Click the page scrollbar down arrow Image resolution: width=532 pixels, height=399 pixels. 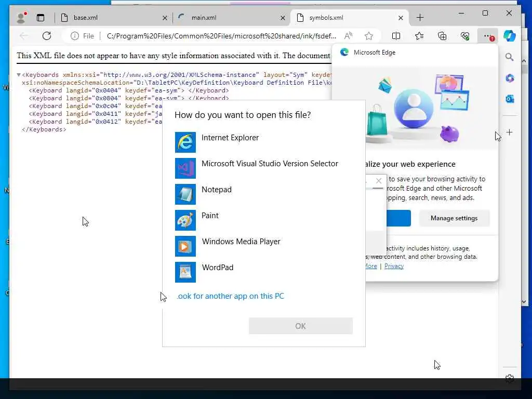pos(524,301)
